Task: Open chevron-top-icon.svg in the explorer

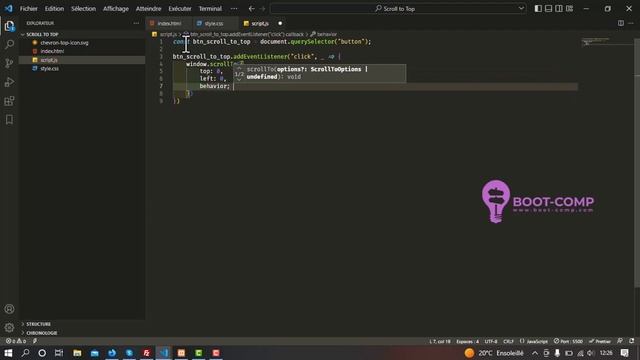Action: click(64, 43)
